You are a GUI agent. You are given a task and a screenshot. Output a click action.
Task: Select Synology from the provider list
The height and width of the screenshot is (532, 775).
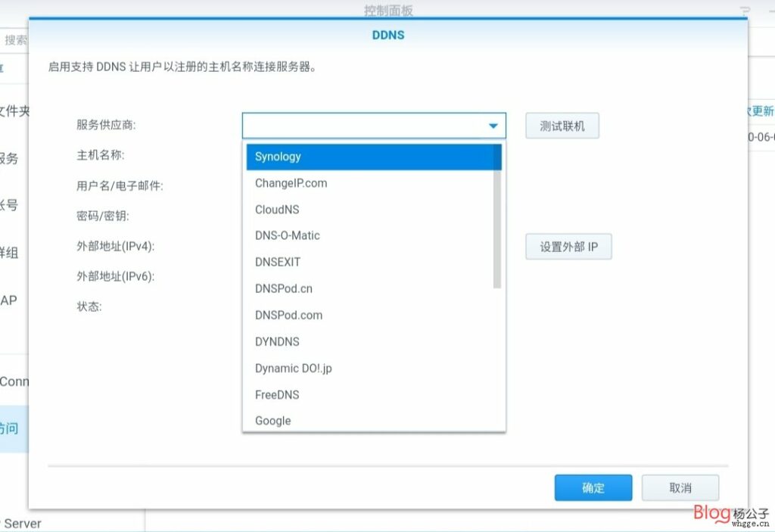[x=374, y=157]
